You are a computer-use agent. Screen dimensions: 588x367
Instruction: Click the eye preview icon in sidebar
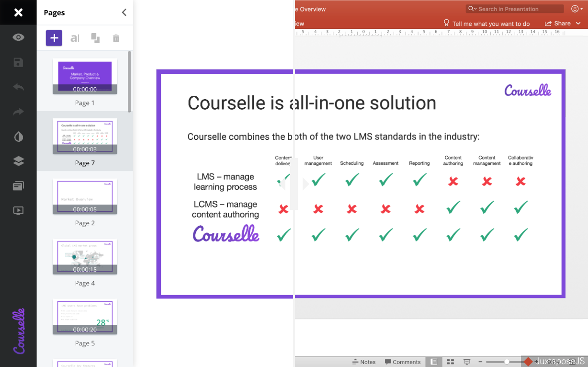coord(18,37)
